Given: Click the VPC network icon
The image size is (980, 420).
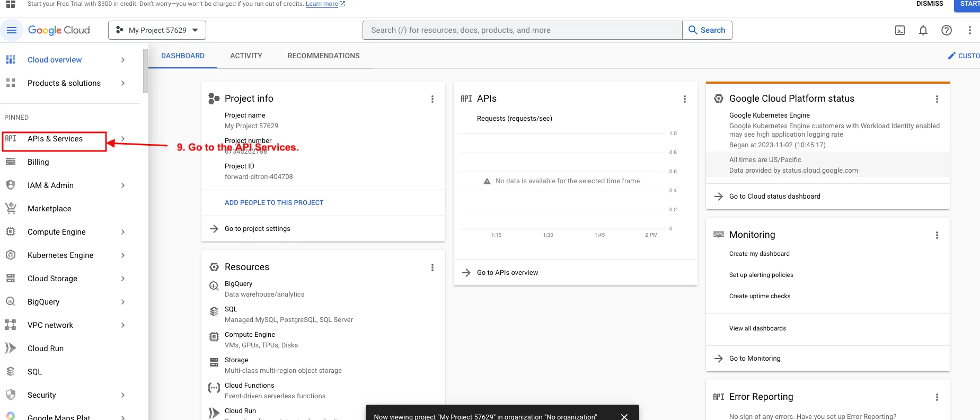Looking at the screenshot, I should click(11, 325).
